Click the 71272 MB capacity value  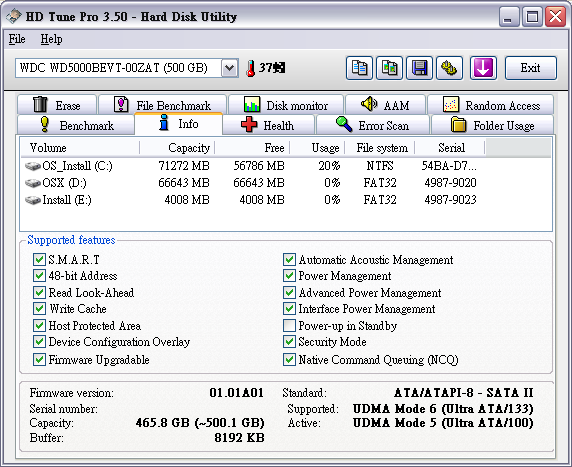click(184, 166)
